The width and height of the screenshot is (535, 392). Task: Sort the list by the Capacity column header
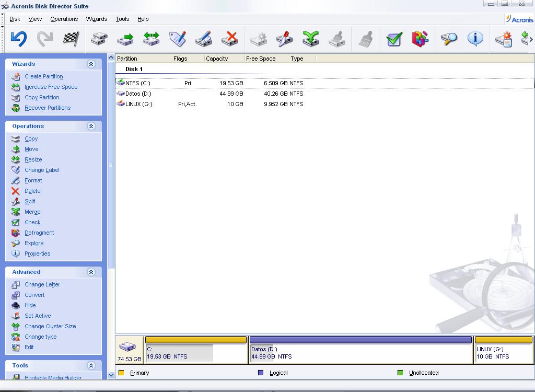coord(224,59)
